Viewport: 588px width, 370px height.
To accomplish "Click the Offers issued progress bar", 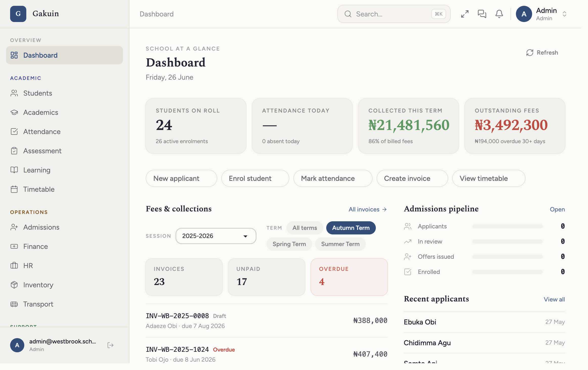I will pos(507,257).
